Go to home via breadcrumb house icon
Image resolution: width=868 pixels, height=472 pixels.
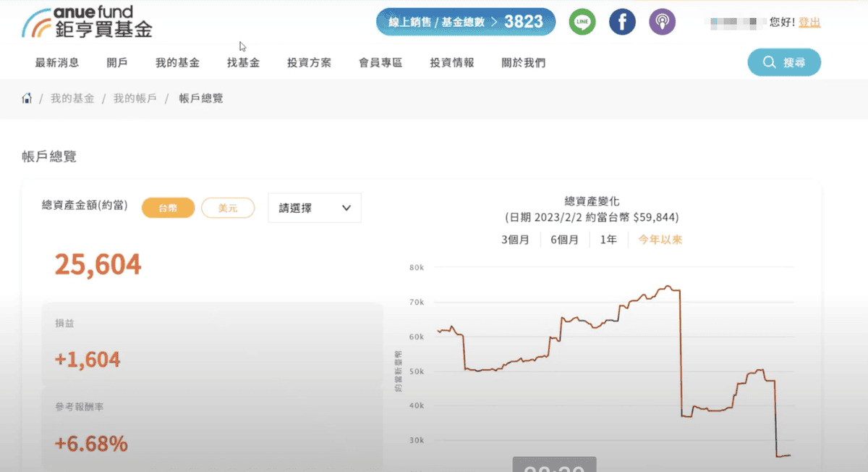pos(27,98)
